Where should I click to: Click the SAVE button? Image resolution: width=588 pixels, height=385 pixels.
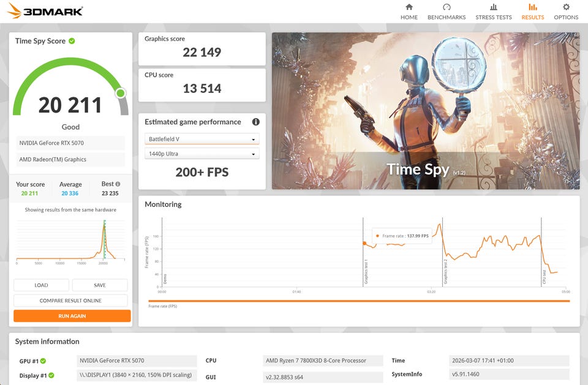point(100,285)
